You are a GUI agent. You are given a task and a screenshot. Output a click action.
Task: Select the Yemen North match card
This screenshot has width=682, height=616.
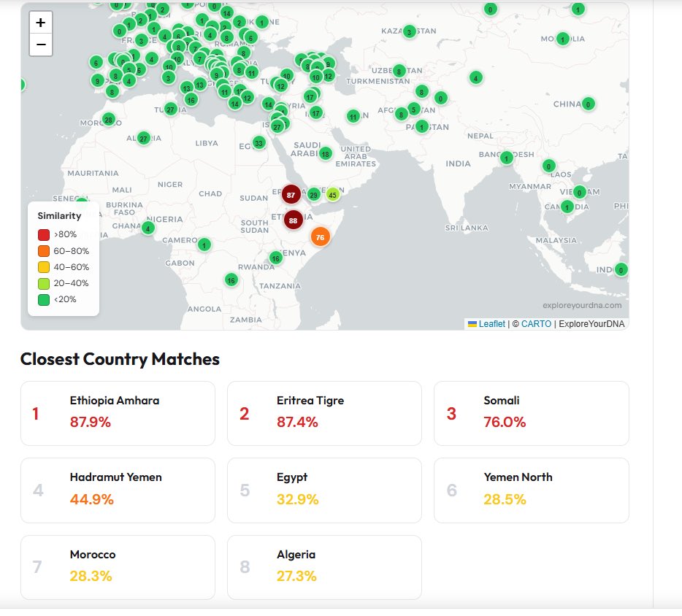click(x=532, y=490)
